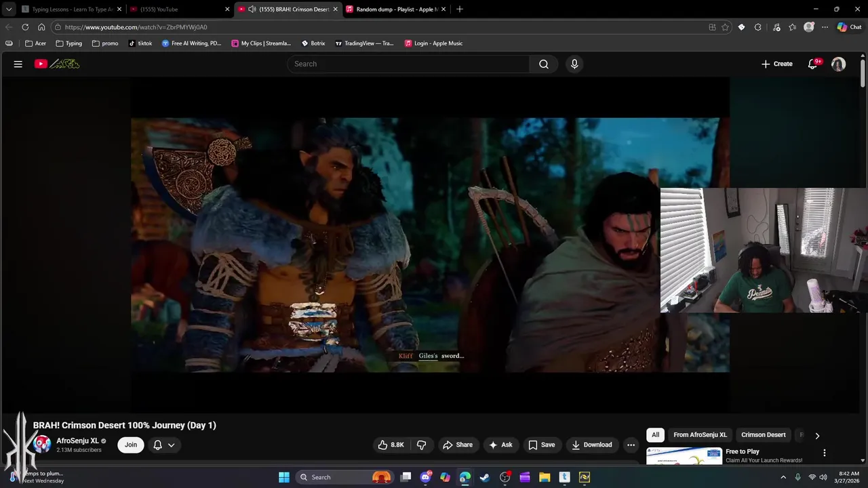Click the YouTube search magnifier button
This screenshot has height=488, width=868.
544,64
